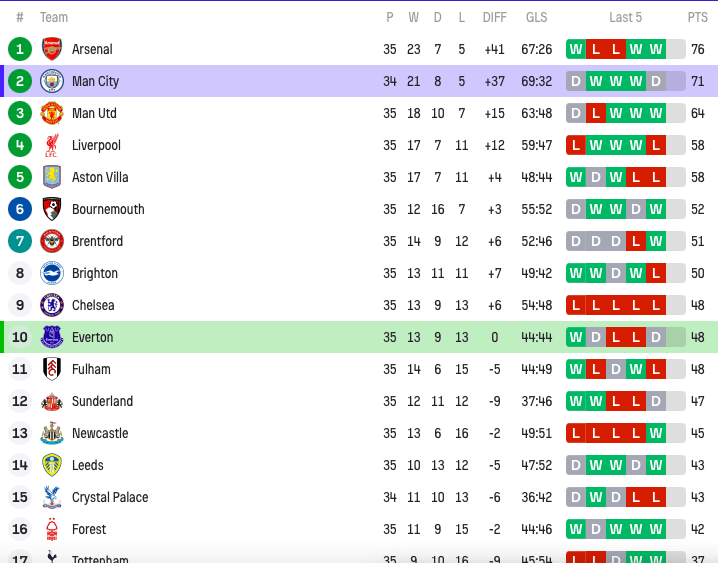The width and height of the screenshot is (718, 563).
Task: Click the Bournemouth club crest
Action: coord(52,209)
